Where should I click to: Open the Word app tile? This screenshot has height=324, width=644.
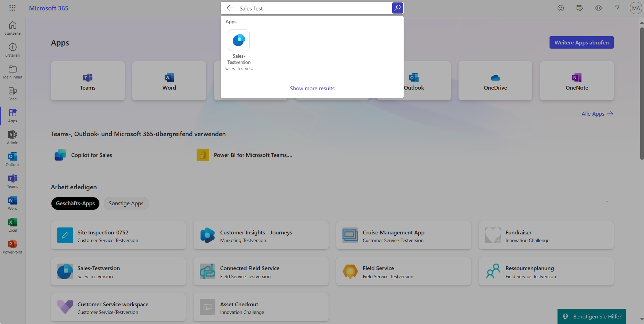coord(169,81)
